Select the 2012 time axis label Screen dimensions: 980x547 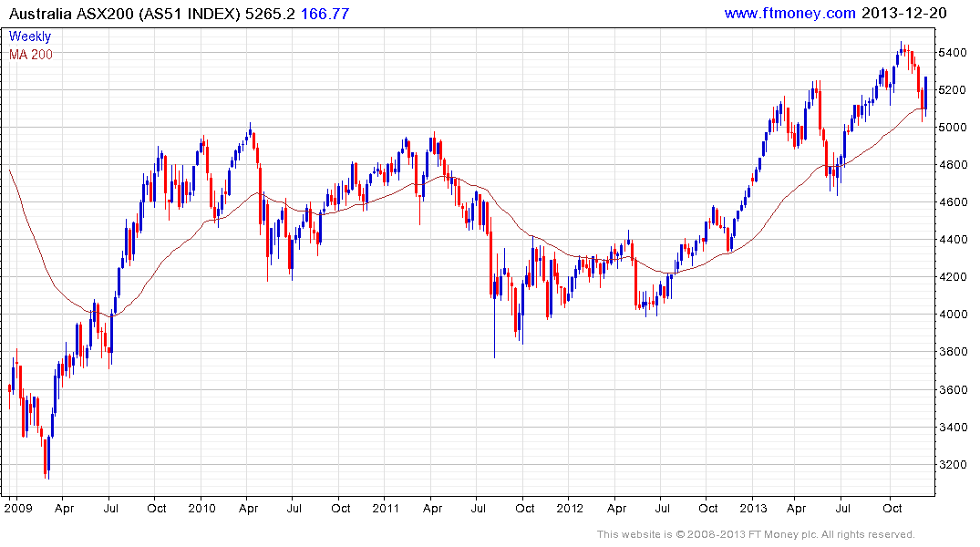570,508
